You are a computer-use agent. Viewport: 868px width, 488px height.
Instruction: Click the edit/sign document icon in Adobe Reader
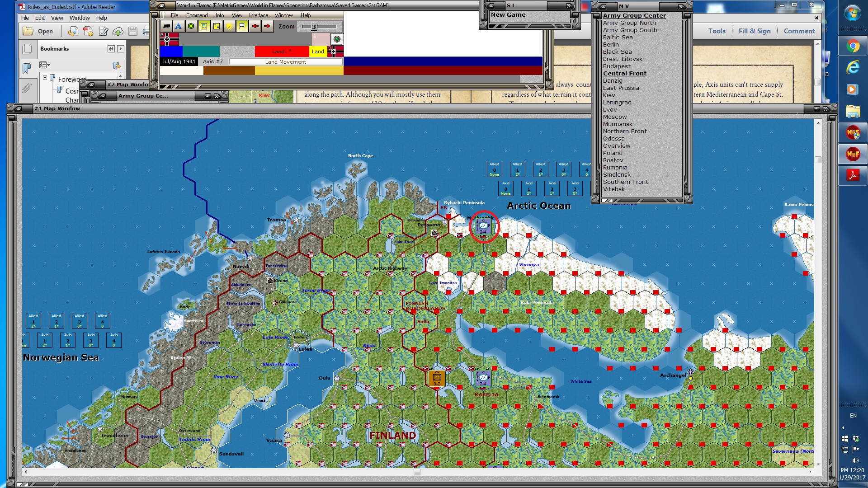coord(104,31)
